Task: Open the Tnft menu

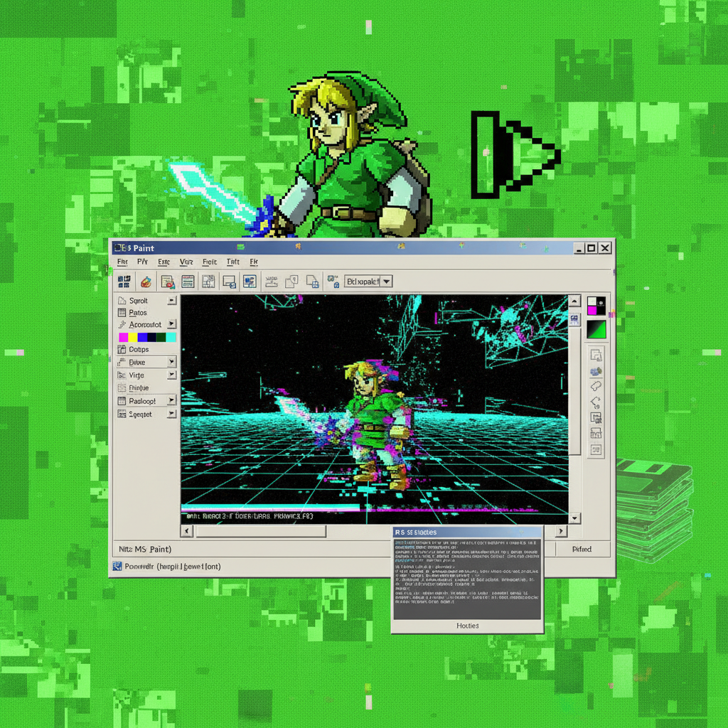Action: click(x=232, y=262)
